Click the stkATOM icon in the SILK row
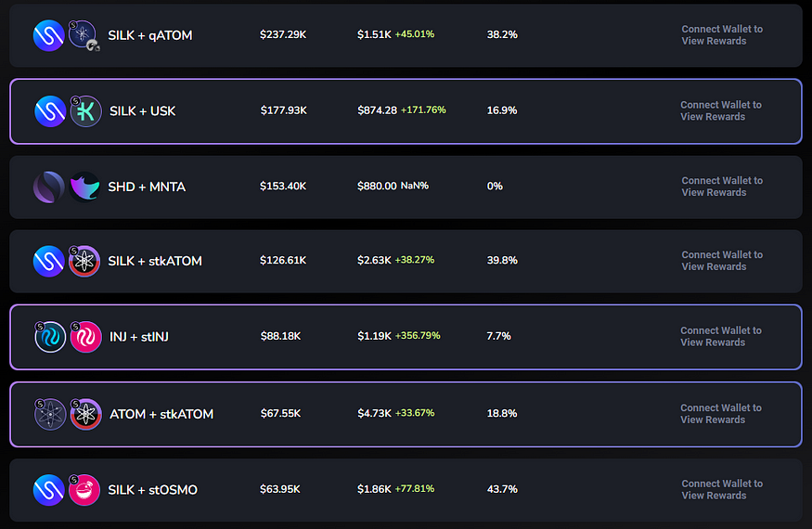812x529 pixels. click(84, 261)
